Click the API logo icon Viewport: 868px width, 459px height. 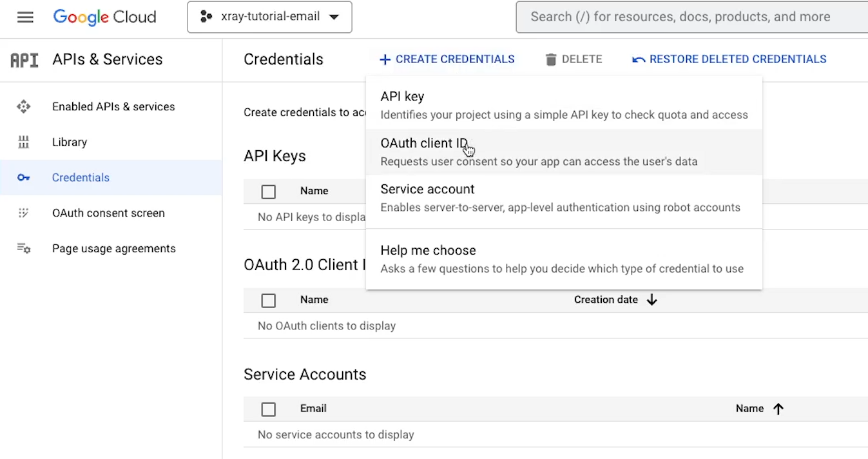24,60
